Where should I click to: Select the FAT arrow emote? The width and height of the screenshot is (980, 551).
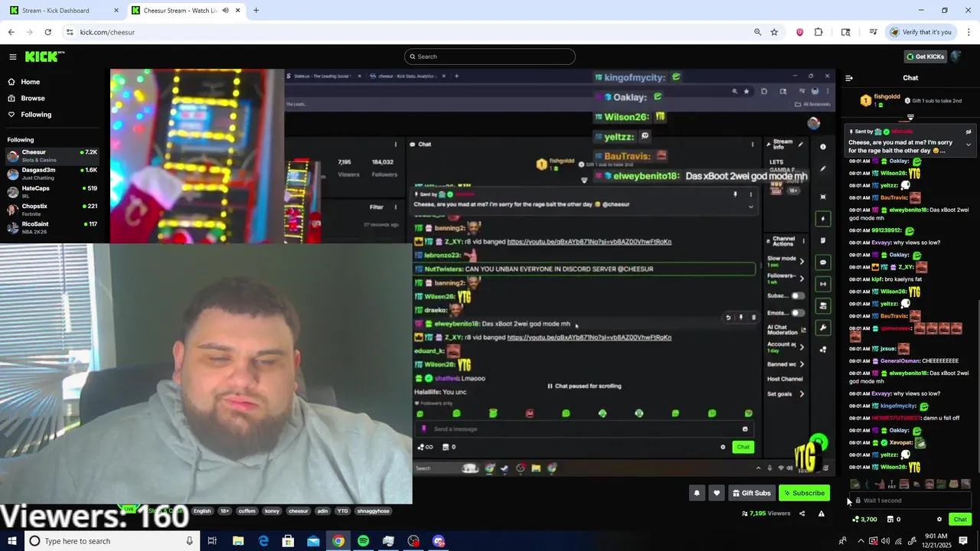(x=892, y=484)
